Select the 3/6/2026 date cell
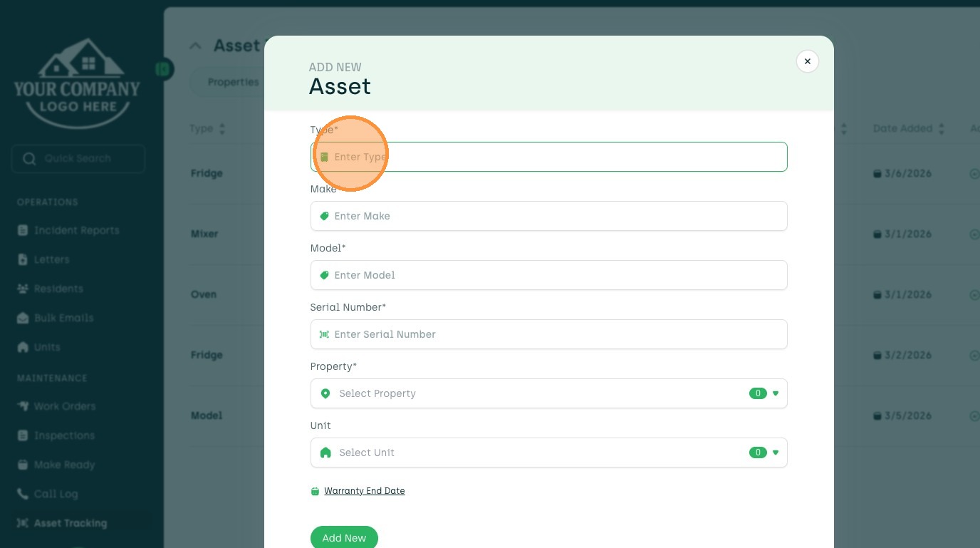 [x=902, y=174]
